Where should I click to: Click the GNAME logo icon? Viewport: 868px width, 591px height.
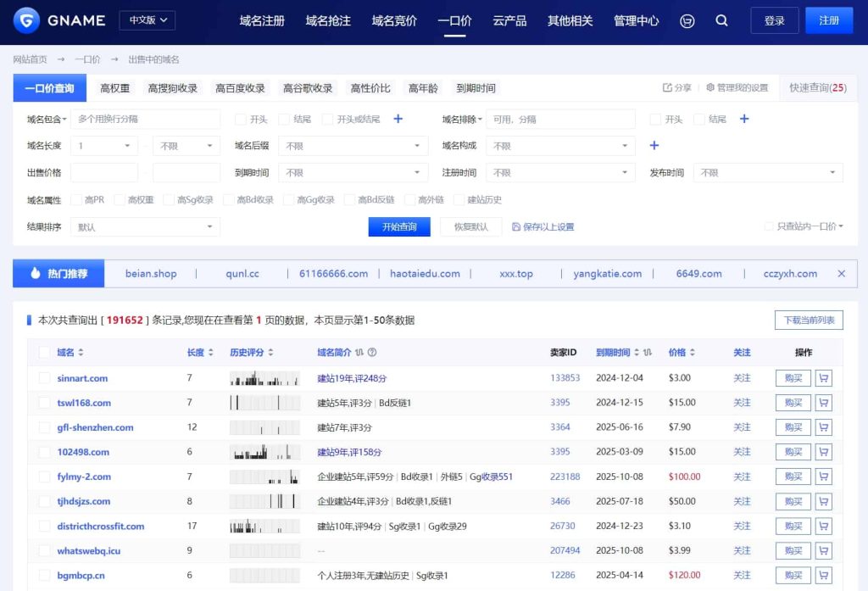click(x=27, y=20)
